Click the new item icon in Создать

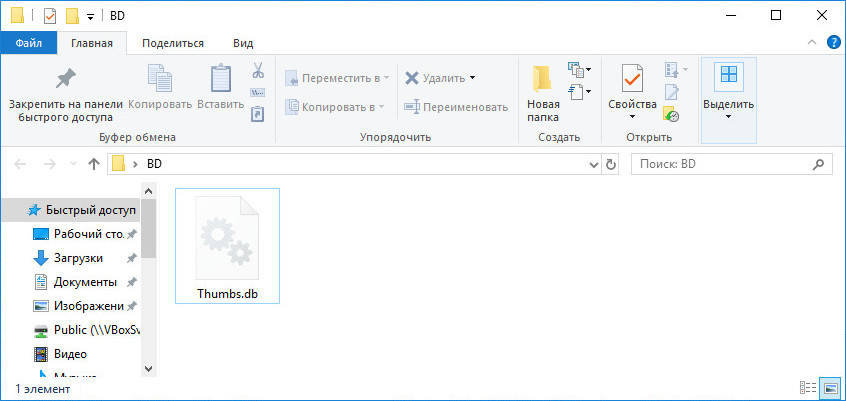point(576,70)
